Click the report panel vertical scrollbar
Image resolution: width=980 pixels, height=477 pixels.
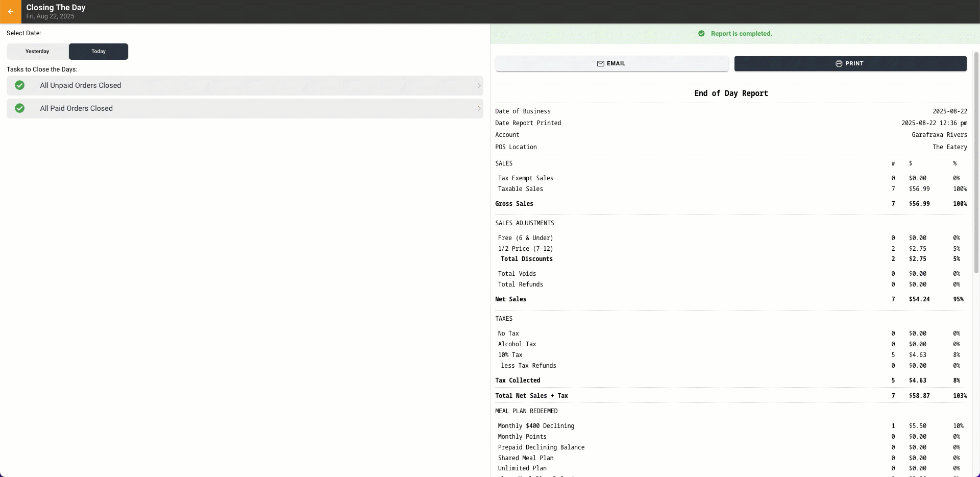(976, 162)
